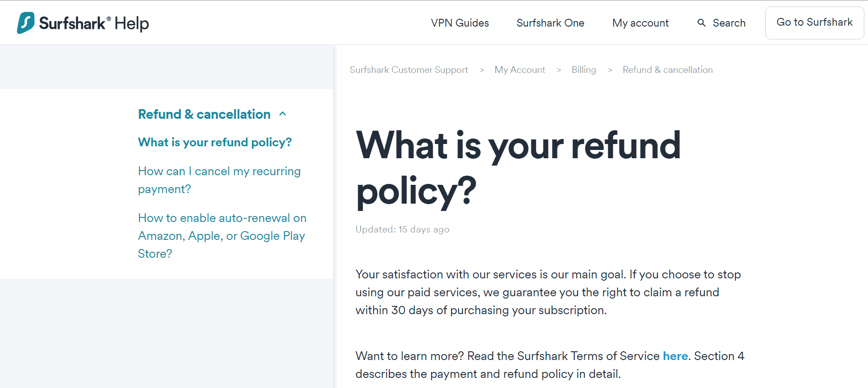Screen dimensions: 868x388
Task: Open How to enable auto-renewal article
Action: 222,236
